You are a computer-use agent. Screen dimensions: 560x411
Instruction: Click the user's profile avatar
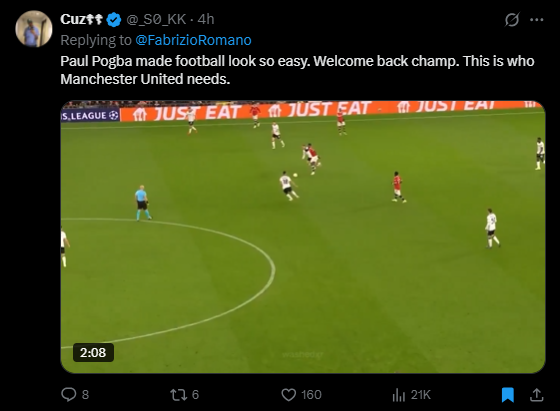click(34, 29)
